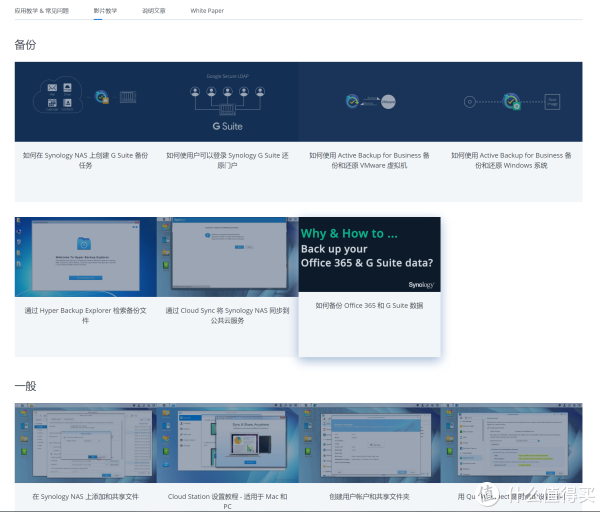
Task: Click title about 备份和还原 Windows 系统
Action: tap(512, 160)
